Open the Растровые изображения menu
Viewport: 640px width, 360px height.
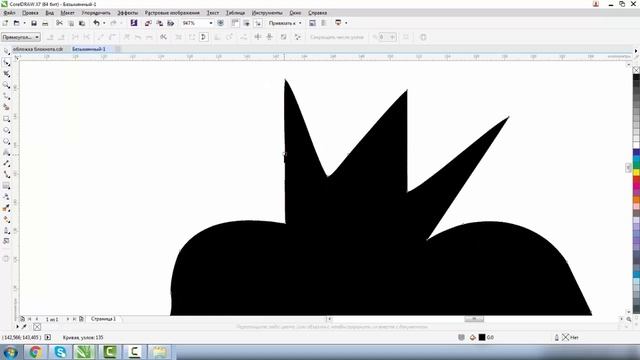pos(172,13)
